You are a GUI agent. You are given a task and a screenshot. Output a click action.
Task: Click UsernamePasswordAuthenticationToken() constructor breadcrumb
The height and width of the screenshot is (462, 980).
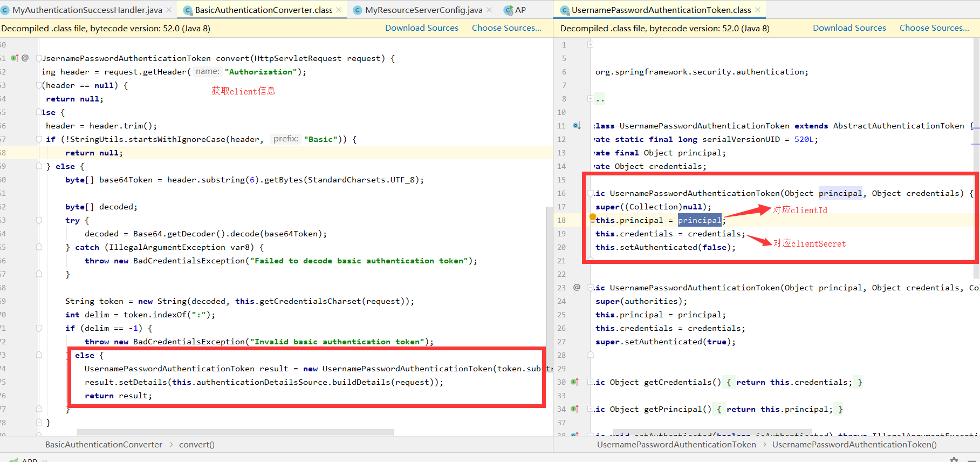coord(854,444)
